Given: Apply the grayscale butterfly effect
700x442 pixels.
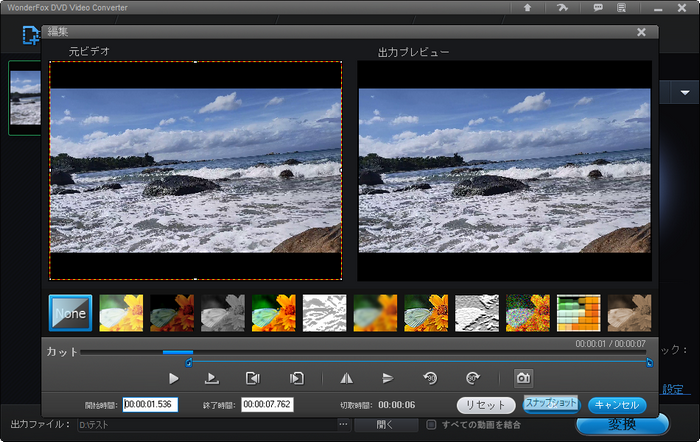Looking at the screenshot, I should click(223, 313).
